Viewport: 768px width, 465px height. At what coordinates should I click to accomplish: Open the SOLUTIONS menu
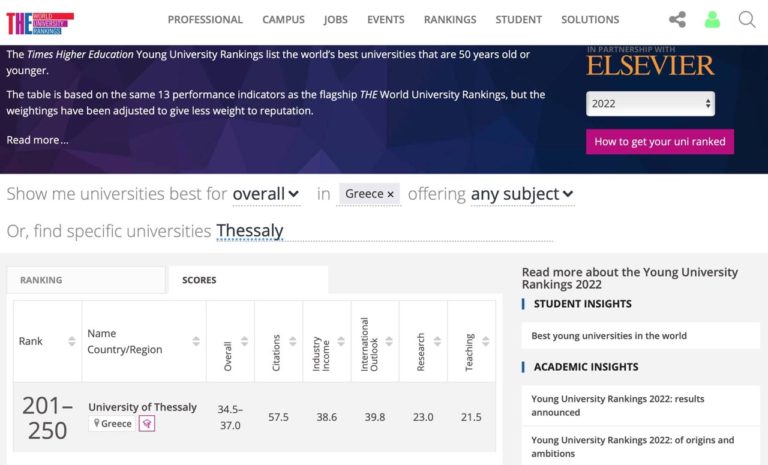point(590,20)
